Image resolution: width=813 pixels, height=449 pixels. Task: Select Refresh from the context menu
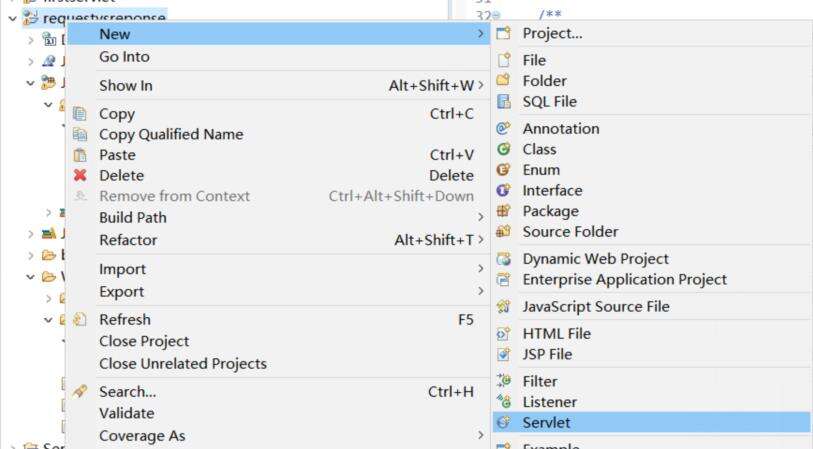125,320
